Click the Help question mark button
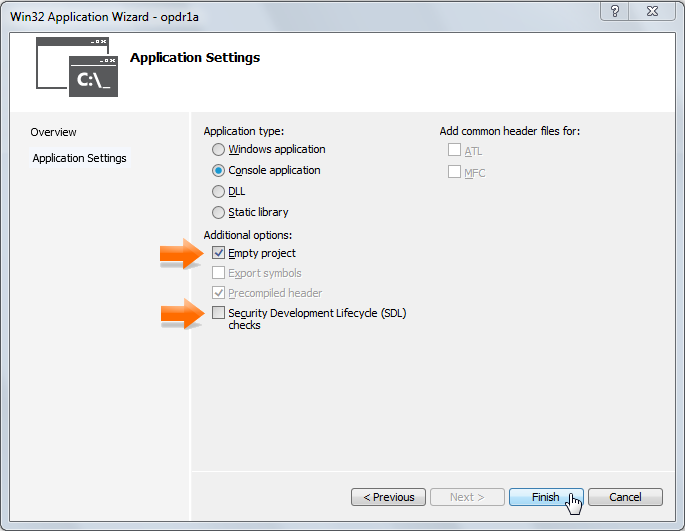 click(615, 11)
